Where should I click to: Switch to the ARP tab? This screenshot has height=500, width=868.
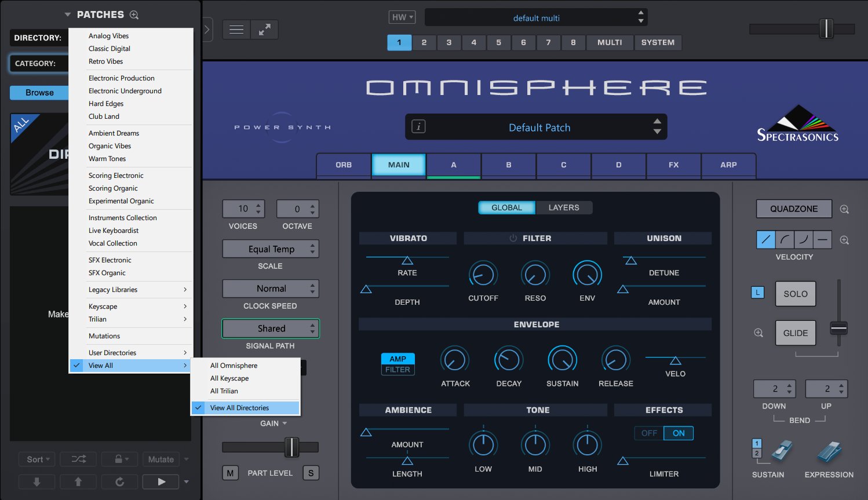point(728,165)
